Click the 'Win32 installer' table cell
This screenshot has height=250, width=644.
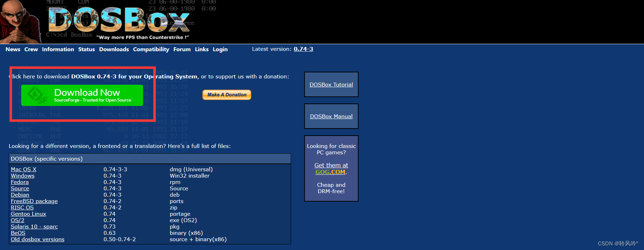click(190, 176)
